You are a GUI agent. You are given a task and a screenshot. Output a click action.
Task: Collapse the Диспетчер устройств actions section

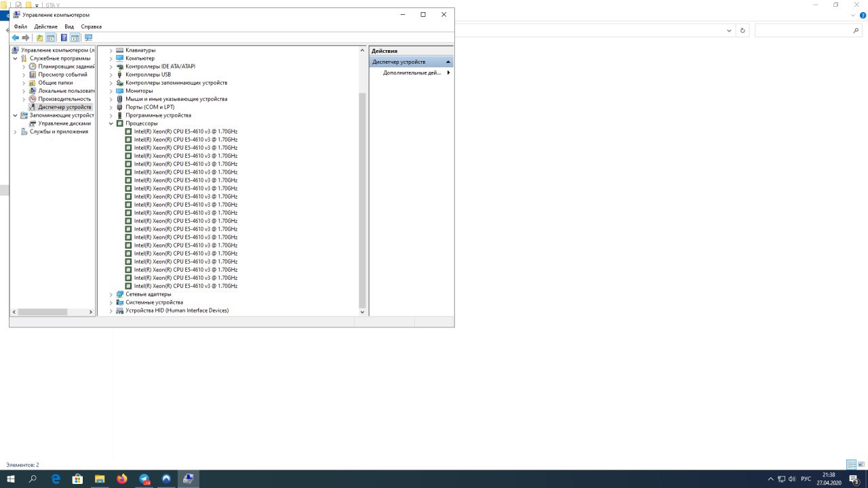coord(448,62)
